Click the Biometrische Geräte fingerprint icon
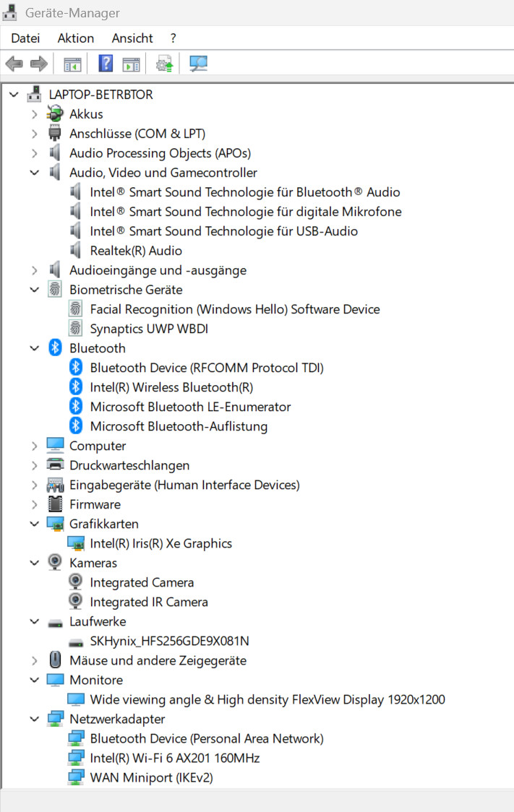 pos(54,289)
